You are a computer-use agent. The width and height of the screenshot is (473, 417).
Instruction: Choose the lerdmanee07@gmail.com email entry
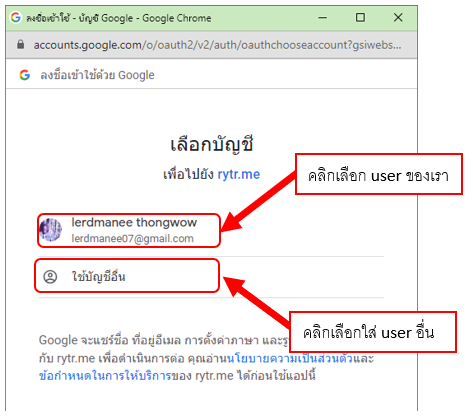132,239
